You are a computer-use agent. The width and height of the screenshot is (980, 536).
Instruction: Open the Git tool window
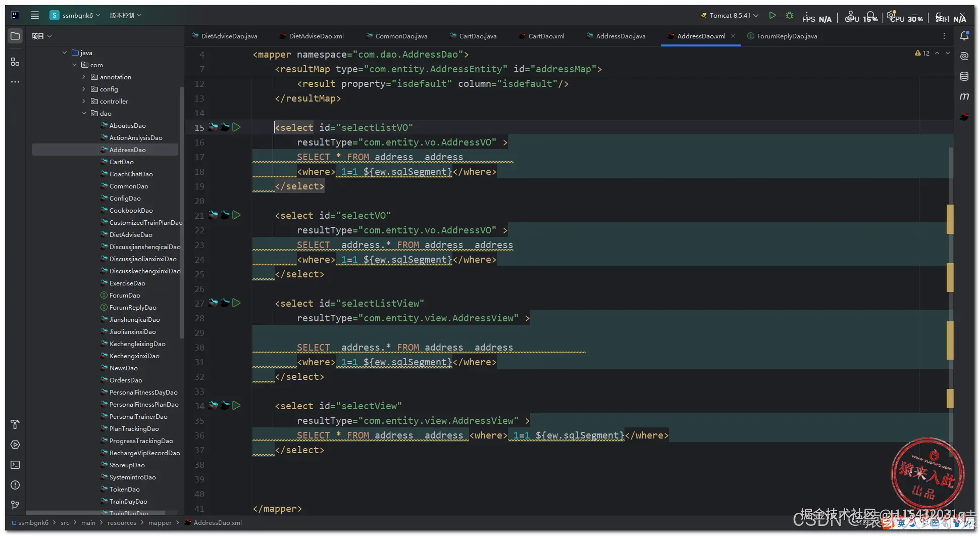pos(15,505)
